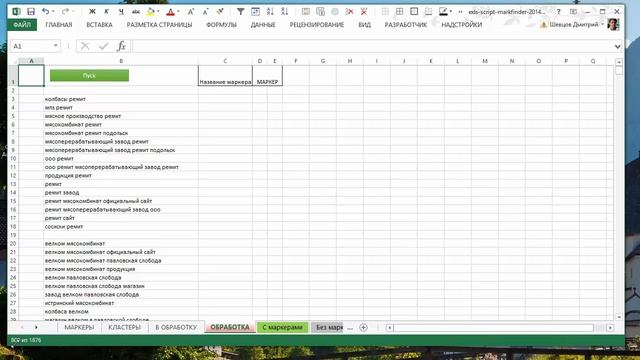Screen dimensions: 640x360
Task: Apply the red font color
Action: (171, 12)
